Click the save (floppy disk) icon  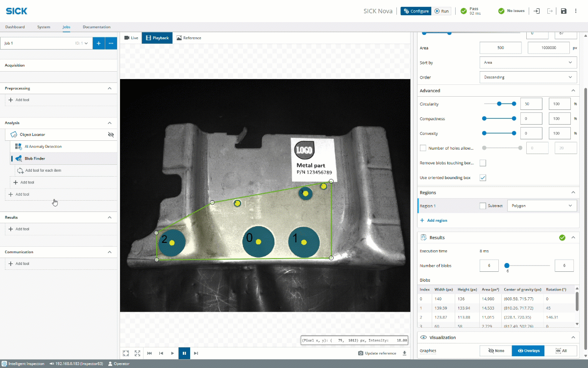coord(563,11)
